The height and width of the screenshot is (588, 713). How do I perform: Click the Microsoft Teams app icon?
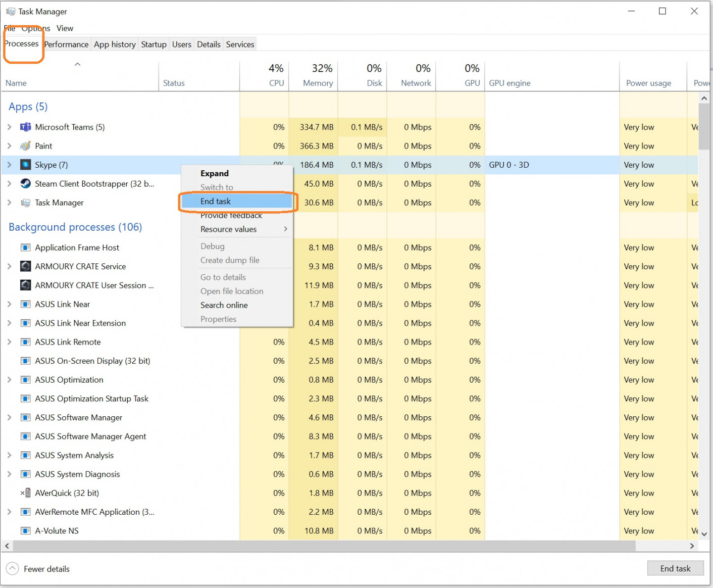tap(25, 127)
